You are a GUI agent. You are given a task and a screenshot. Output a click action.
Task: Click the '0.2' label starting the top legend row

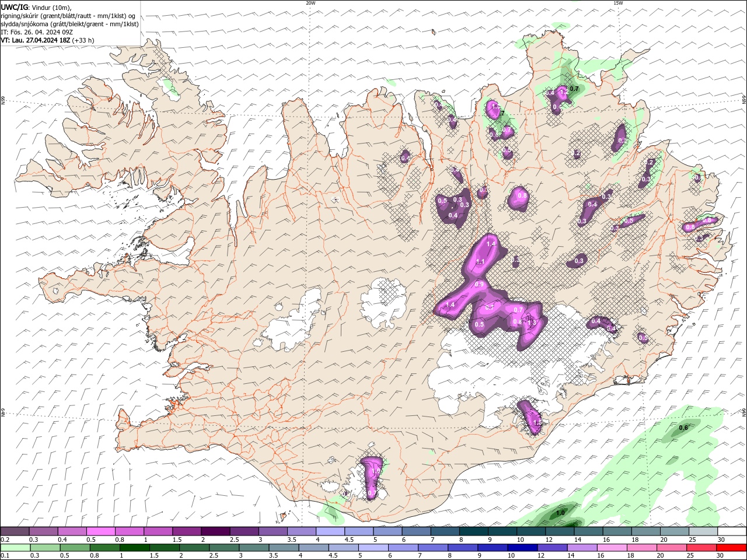5,540
